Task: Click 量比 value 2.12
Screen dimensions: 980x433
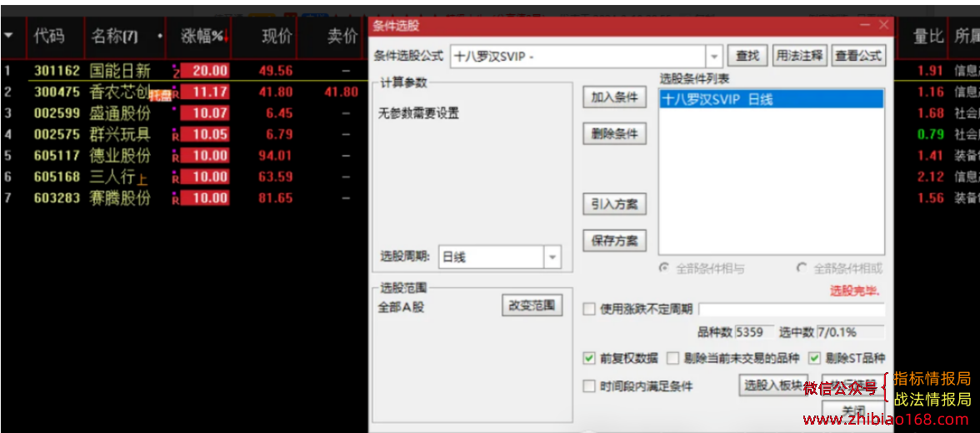Action: [x=931, y=177]
